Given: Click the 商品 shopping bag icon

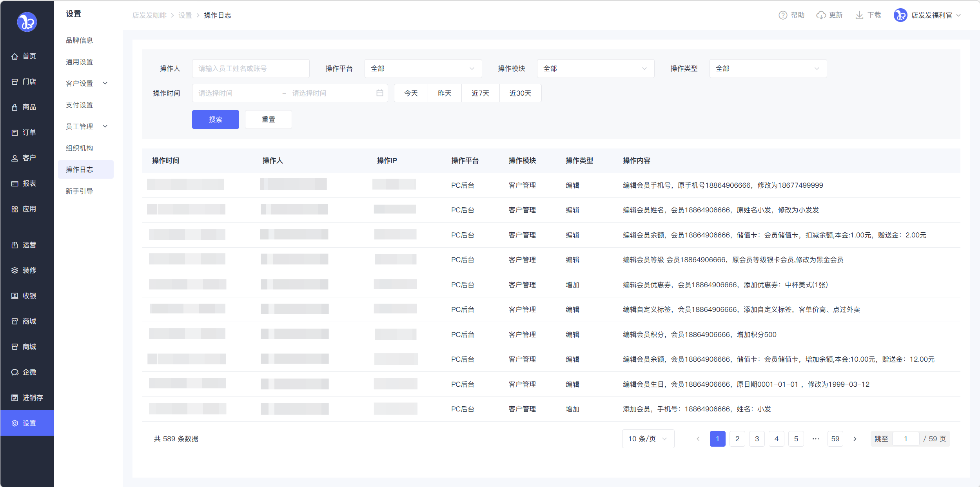Looking at the screenshot, I should [x=15, y=107].
